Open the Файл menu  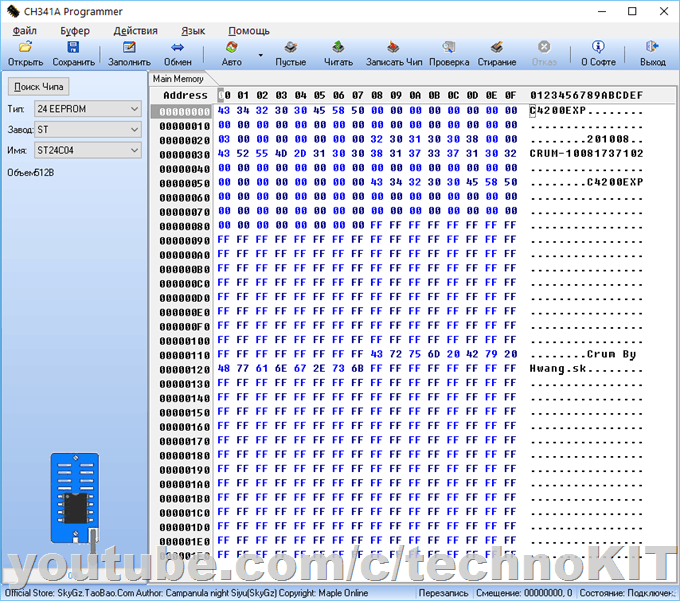(25, 31)
